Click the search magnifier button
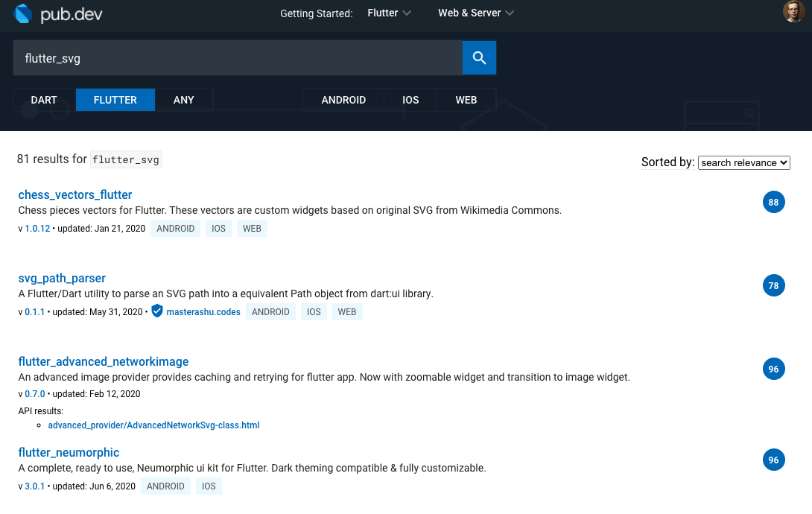 479,57
